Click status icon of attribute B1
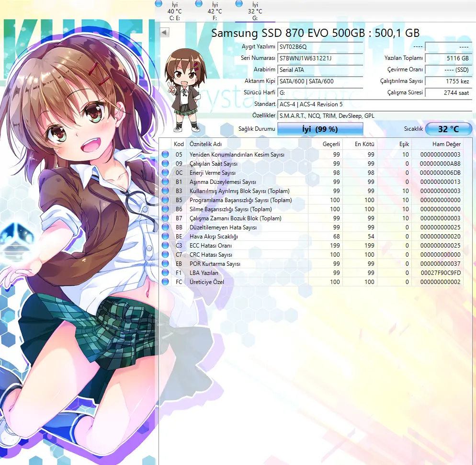The width and height of the screenshot is (476, 465). [165, 182]
